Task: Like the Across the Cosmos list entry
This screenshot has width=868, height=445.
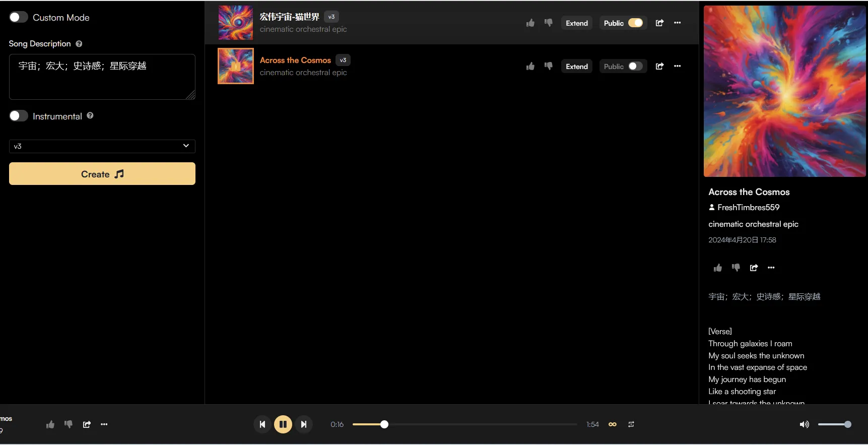Action: [530, 67]
